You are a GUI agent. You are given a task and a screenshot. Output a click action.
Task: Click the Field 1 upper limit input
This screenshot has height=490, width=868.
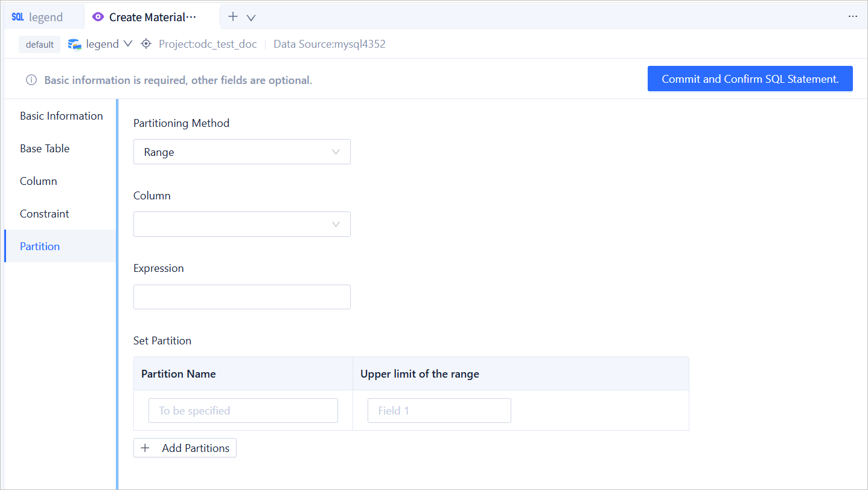click(439, 411)
